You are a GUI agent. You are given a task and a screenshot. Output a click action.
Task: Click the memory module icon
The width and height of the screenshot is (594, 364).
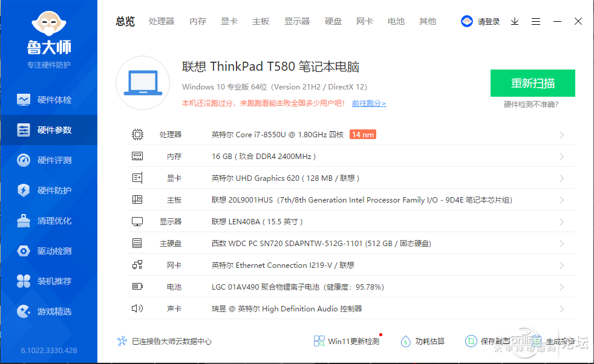137,156
